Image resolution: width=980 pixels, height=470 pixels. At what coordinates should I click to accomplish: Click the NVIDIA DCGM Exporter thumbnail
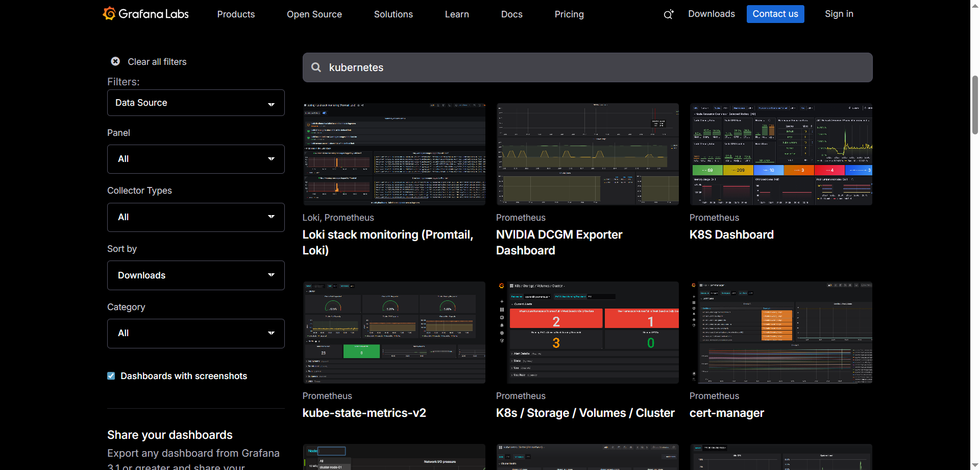coord(587,154)
